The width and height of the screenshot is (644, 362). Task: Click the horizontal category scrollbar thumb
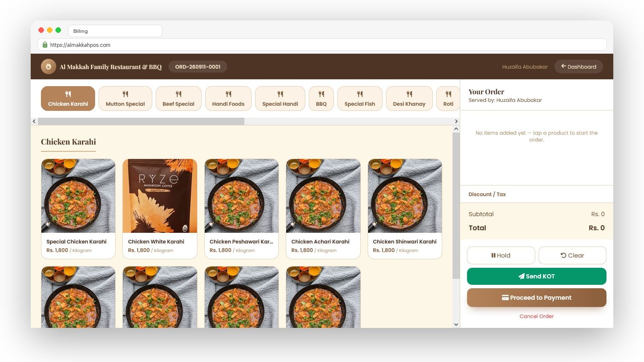(x=141, y=121)
